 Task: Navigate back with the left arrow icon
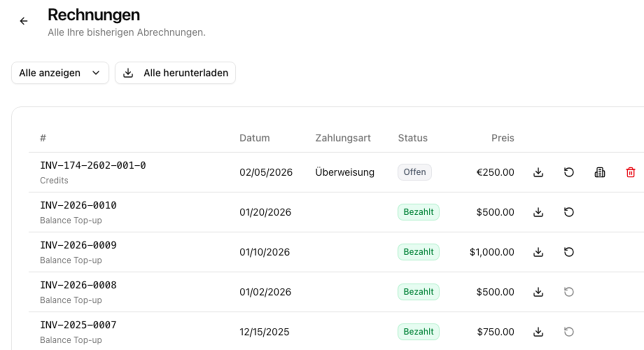click(23, 21)
